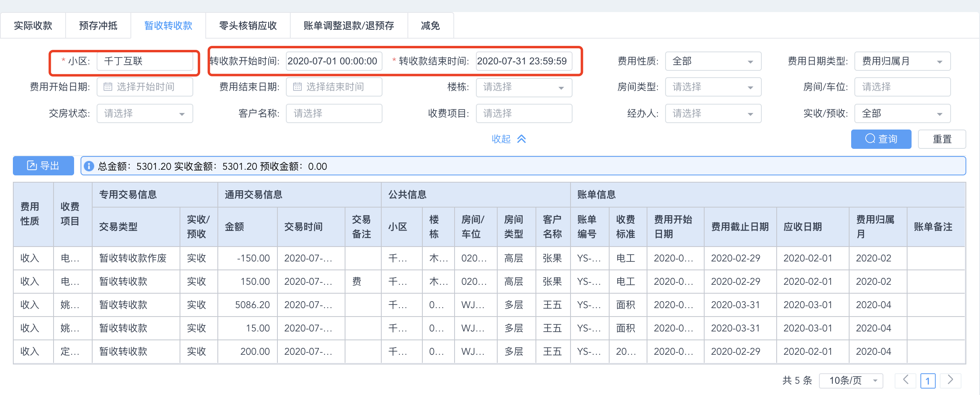Click the double-chevron collapse icon

(x=521, y=139)
